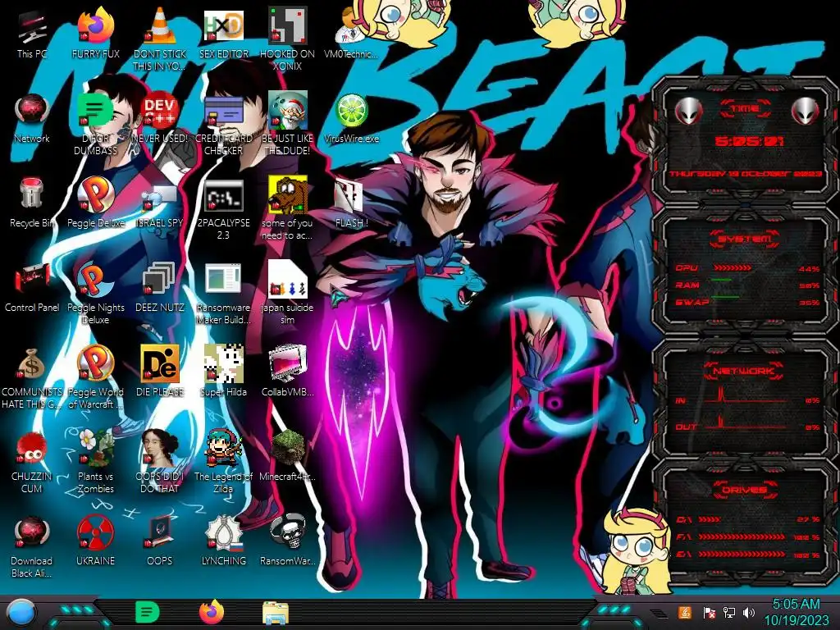Open the FLASH ! desktop shortcut
Screen dimensions: 840x630
pyautogui.click(x=351, y=203)
